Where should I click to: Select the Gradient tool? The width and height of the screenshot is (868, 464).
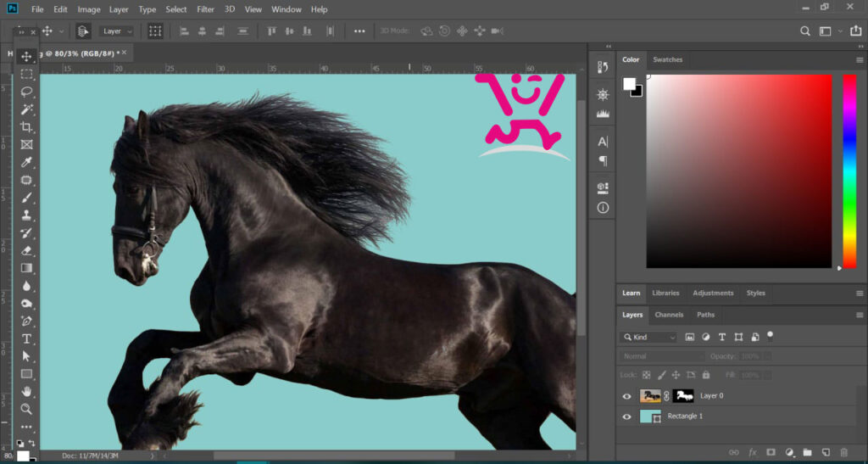coord(26,268)
